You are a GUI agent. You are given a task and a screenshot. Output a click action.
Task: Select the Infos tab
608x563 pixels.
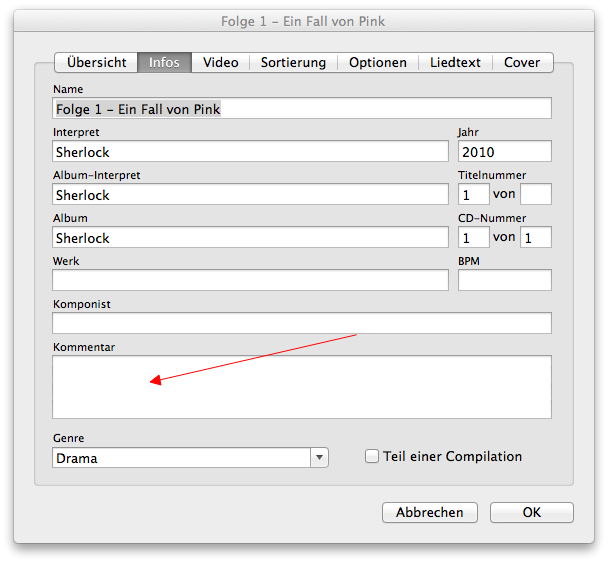click(x=164, y=62)
